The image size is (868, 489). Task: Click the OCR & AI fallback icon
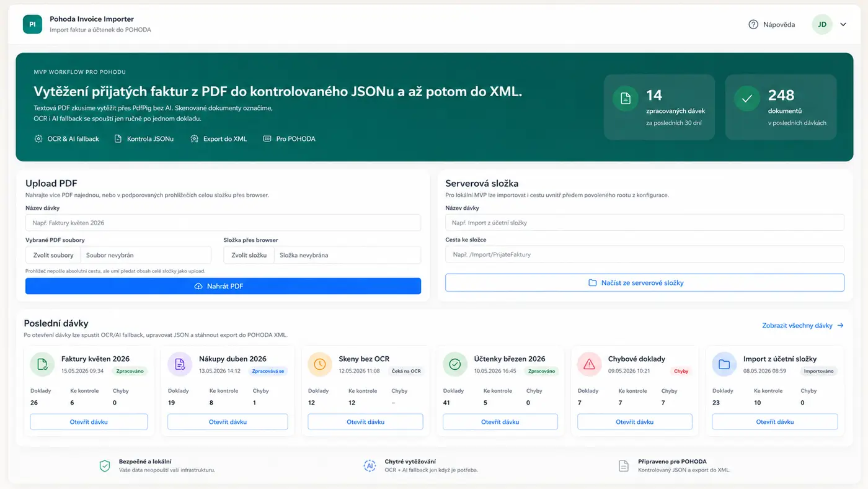[38, 139]
